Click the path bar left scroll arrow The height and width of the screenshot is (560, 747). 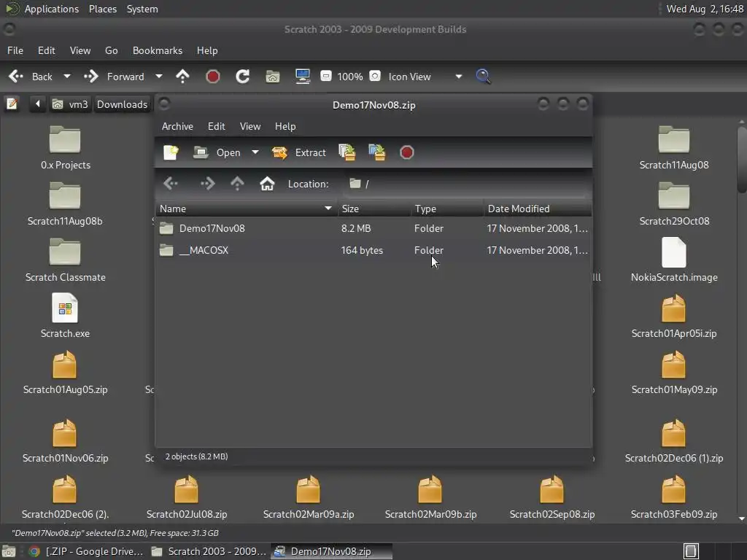point(37,104)
